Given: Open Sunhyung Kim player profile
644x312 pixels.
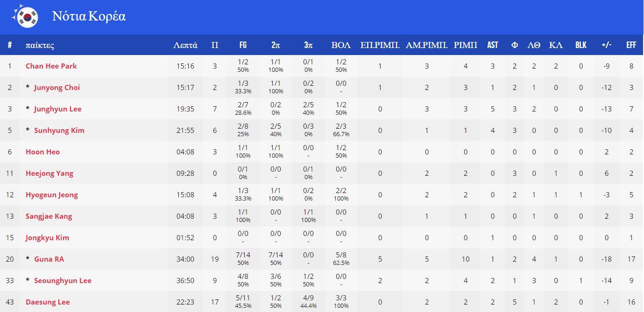Looking at the screenshot, I should click(x=59, y=131).
